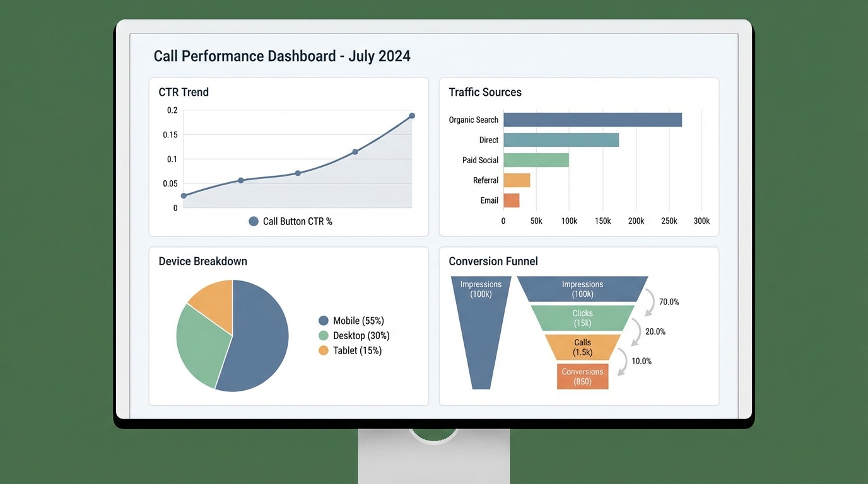Click the Clicks (15K) funnel segment
868x484 pixels.
click(582, 318)
